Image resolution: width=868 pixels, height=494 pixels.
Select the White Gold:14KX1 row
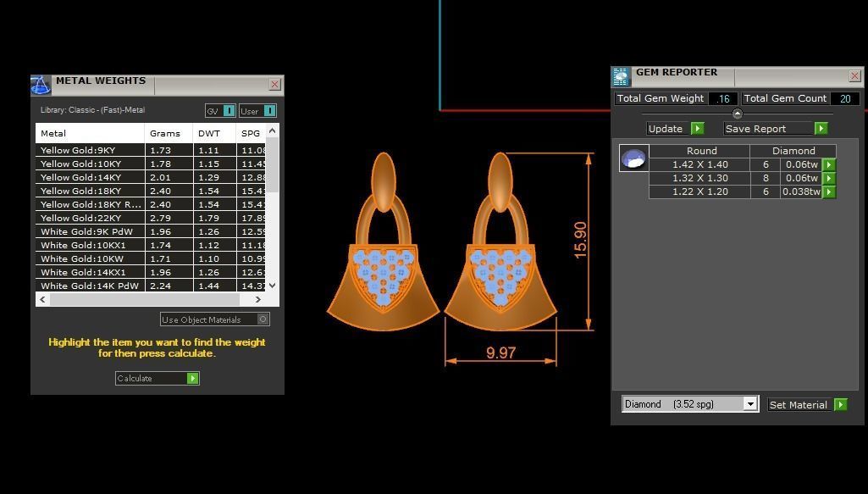click(x=151, y=272)
